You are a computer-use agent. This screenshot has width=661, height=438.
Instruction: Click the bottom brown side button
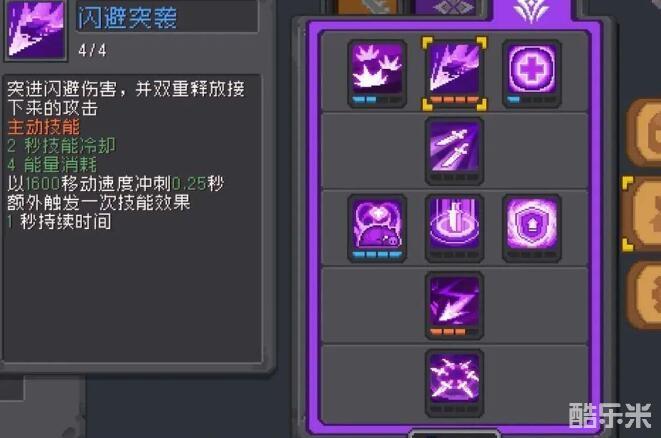(x=644, y=295)
